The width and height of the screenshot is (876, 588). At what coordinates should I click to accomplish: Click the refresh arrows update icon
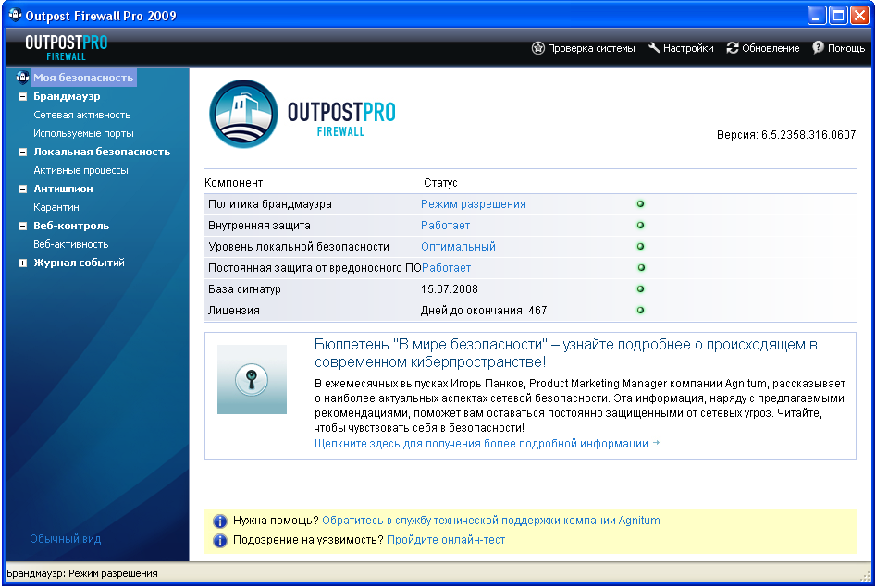point(733,48)
